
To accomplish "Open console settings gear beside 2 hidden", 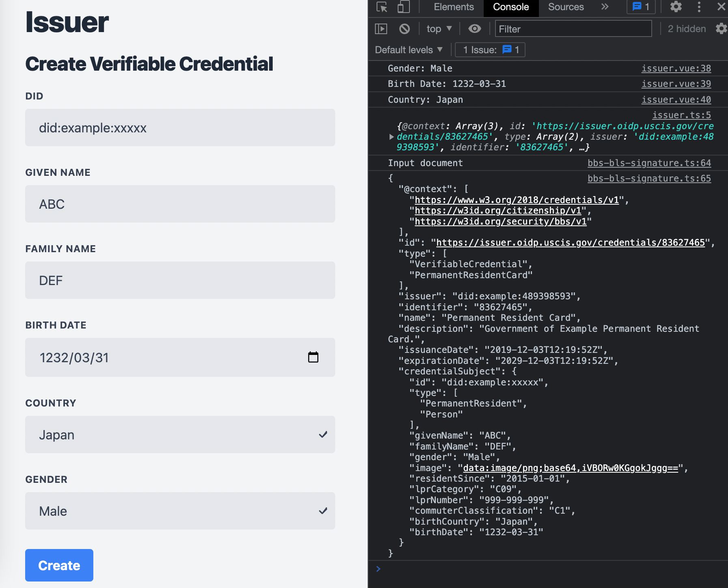I will 721,28.
